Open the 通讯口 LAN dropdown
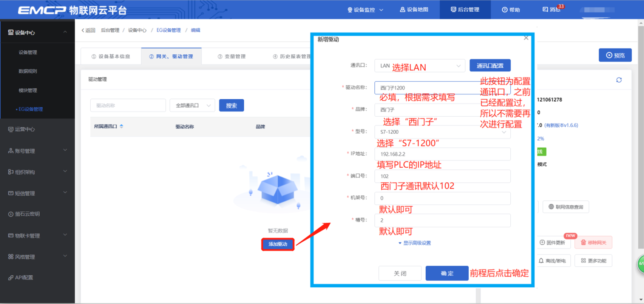 pos(420,66)
